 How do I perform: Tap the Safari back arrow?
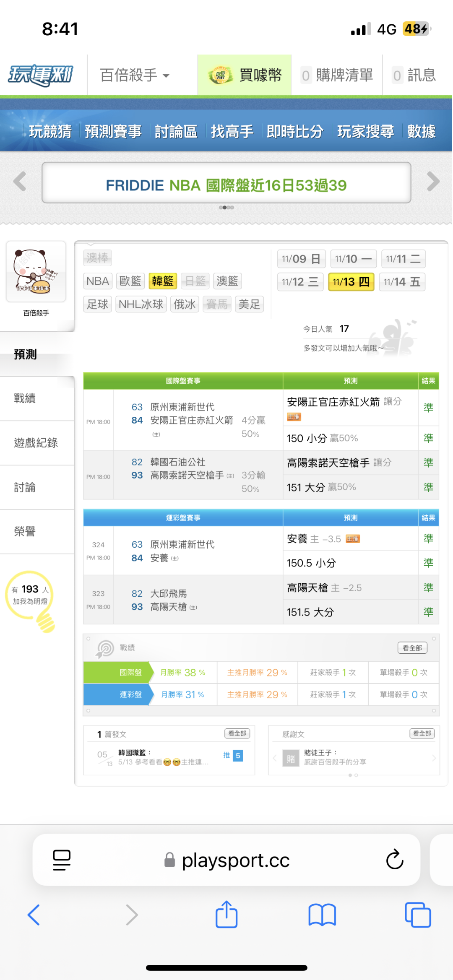coord(34,915)
